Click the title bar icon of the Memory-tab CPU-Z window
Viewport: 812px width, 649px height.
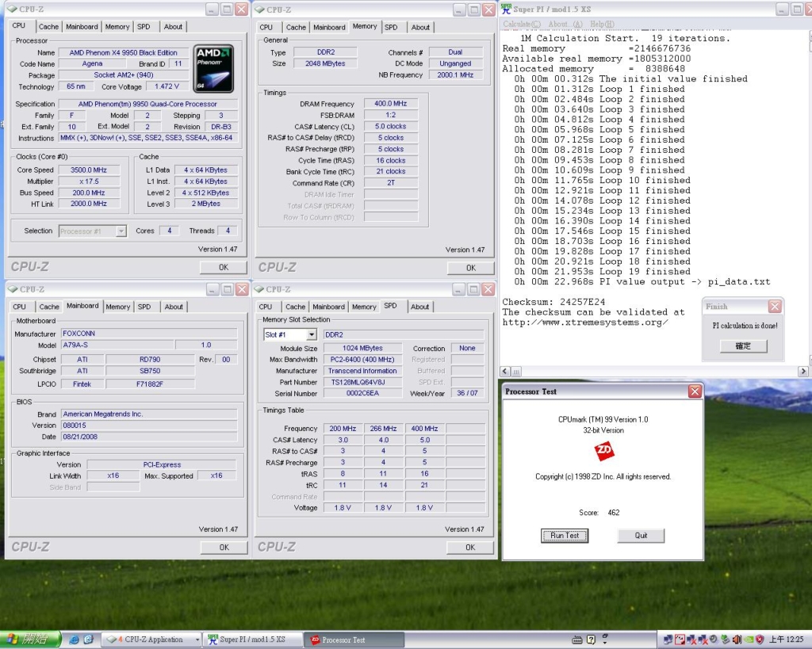[260, 10]
